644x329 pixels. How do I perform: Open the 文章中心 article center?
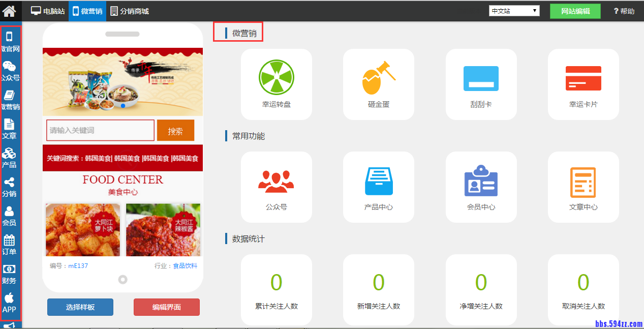tap(583, 187)
